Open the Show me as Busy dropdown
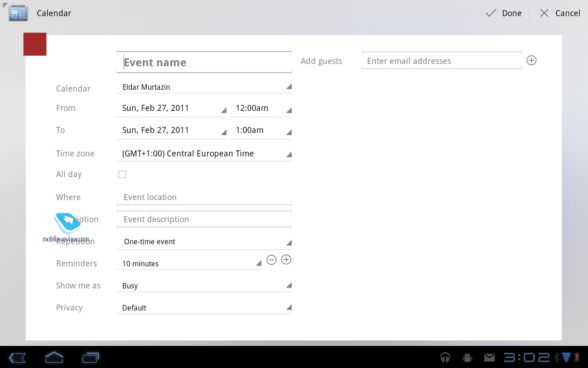This screenshot has width=588, height=368. click(204, 286)
